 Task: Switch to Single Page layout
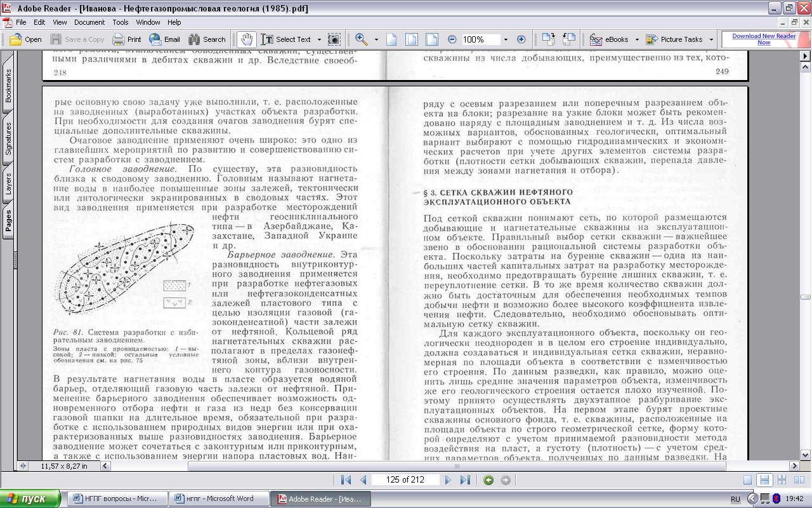[749, 480]
